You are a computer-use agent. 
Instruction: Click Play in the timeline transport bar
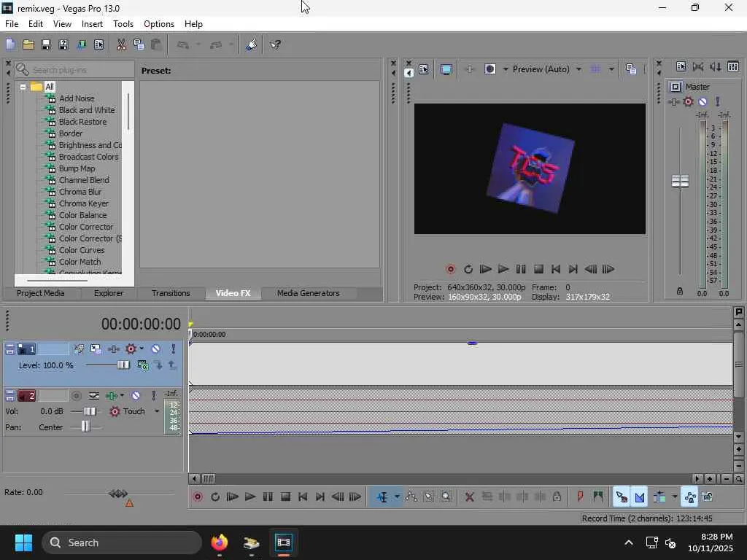click(x=250, y=497)
